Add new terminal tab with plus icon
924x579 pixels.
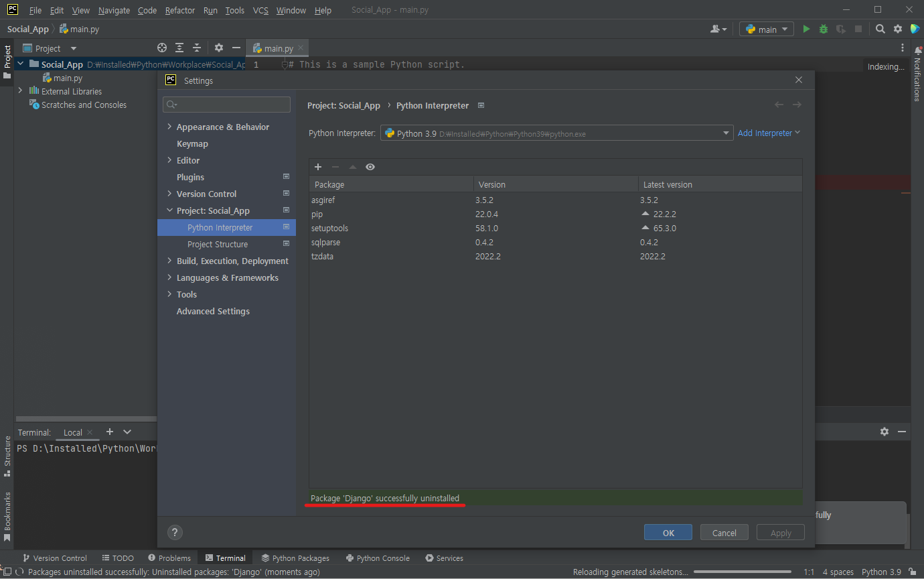pos(110,432)
